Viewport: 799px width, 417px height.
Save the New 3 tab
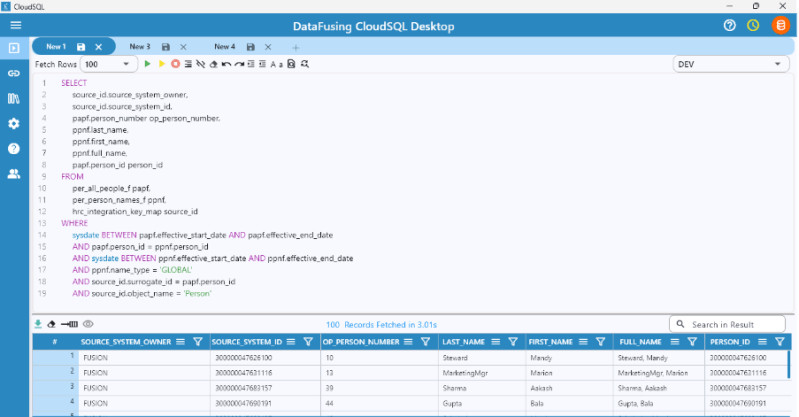click(x=166, y=47)
